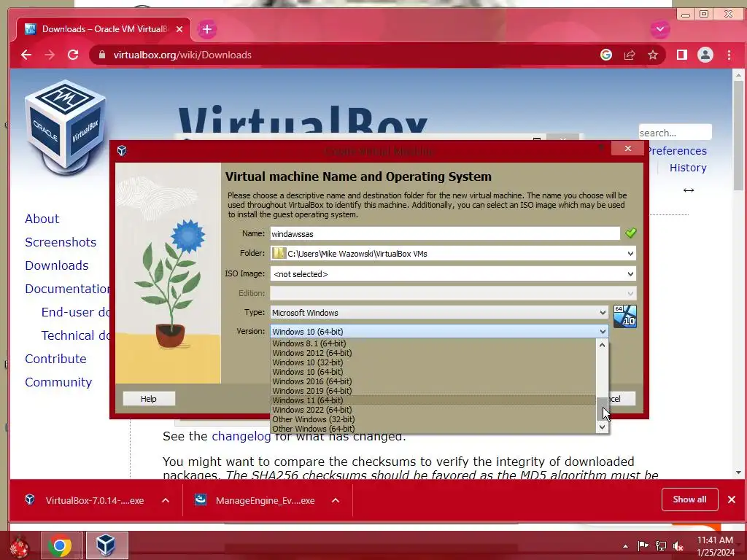Screen dimensions: 747x560
Task: Close the downloads bar
Action: pos(731,499)
